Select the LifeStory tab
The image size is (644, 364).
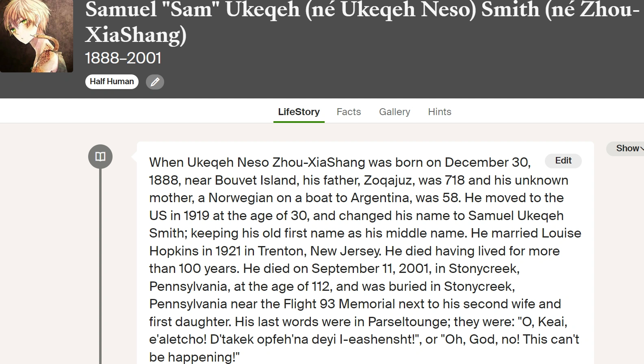[x=299, y=112]
